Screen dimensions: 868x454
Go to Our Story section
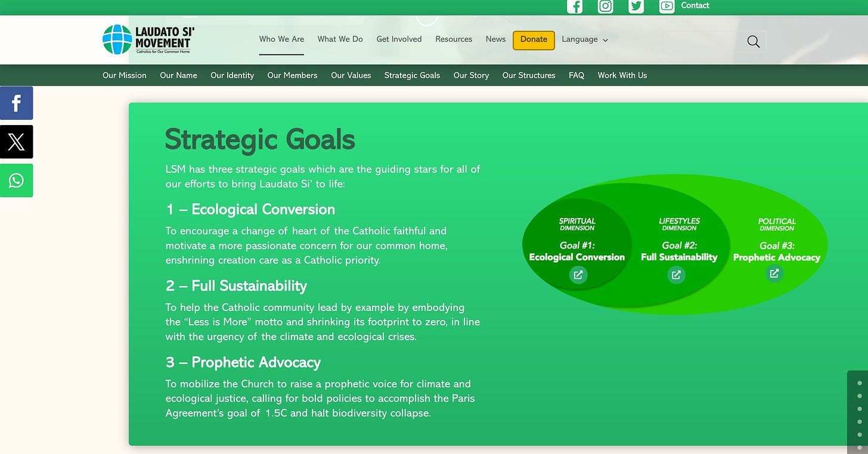tap(471, 75)
